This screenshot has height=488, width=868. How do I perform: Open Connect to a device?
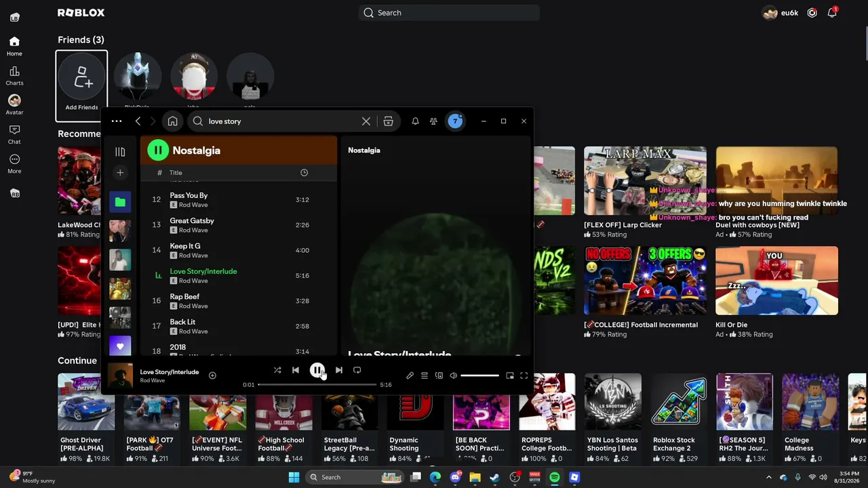tap(439, 375)
